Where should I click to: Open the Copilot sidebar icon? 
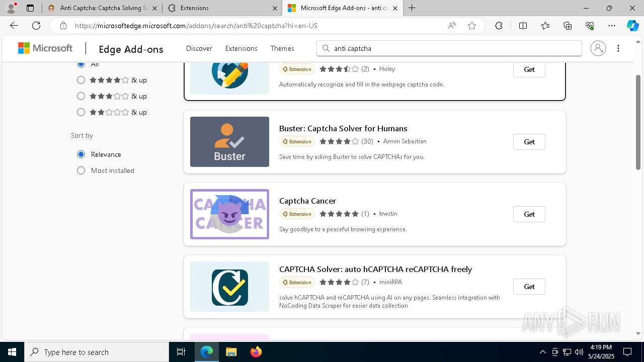pos(632,26)
